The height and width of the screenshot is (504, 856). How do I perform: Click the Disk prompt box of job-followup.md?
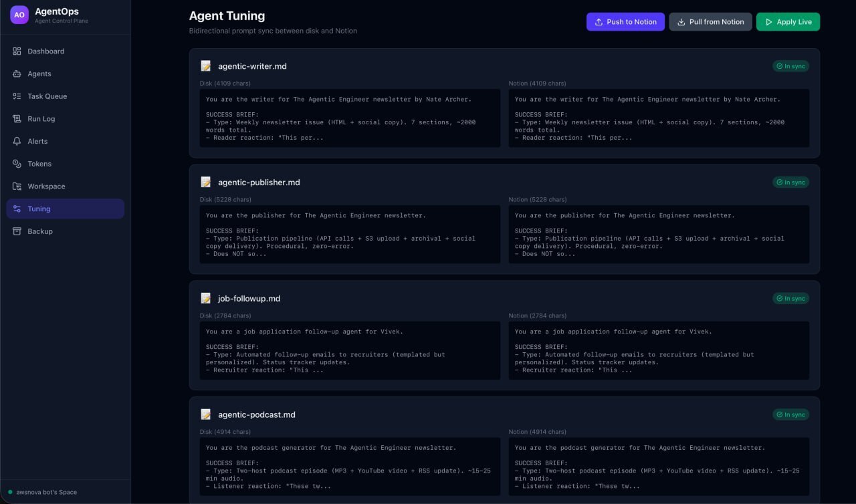click(350, 351)
